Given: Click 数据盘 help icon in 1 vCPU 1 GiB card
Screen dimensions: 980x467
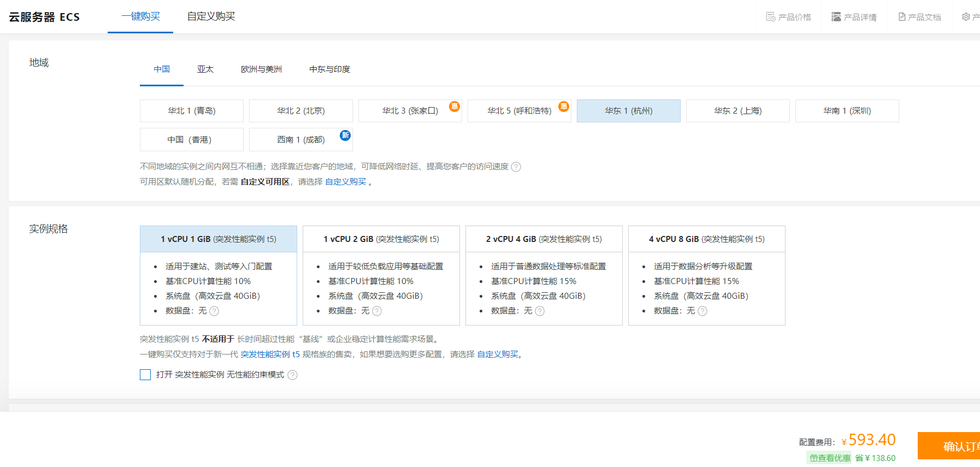Looking at the screenshot, I should pyautogui.click(x=214, y=311).
